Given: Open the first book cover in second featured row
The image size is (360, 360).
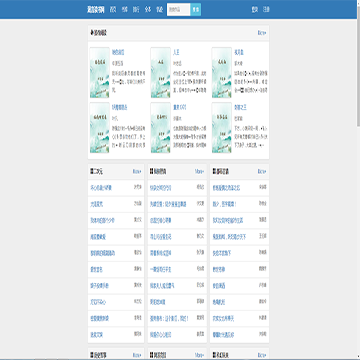Looking at the screenshot, I should (x=99, y=128).
